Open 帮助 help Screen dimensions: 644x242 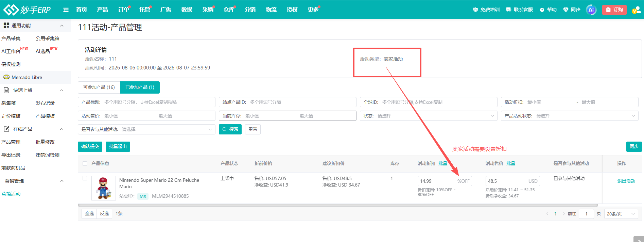[548, 10]
